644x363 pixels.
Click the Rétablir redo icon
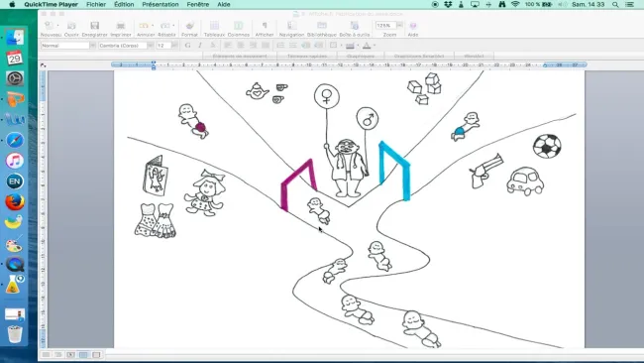[x=165, y=26]
